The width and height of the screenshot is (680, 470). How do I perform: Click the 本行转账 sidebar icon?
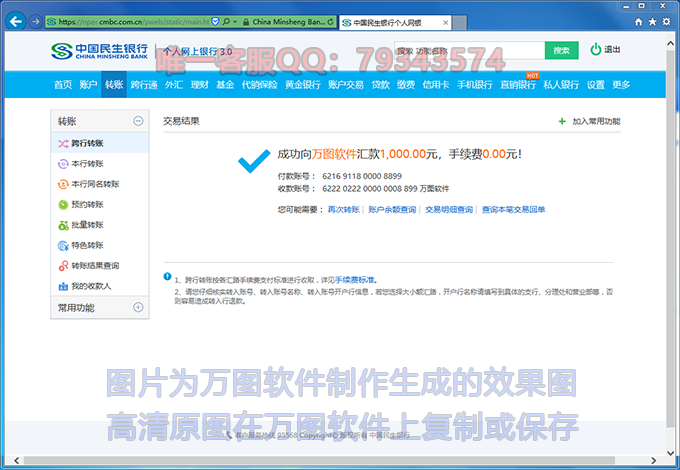tap(62, 164)
